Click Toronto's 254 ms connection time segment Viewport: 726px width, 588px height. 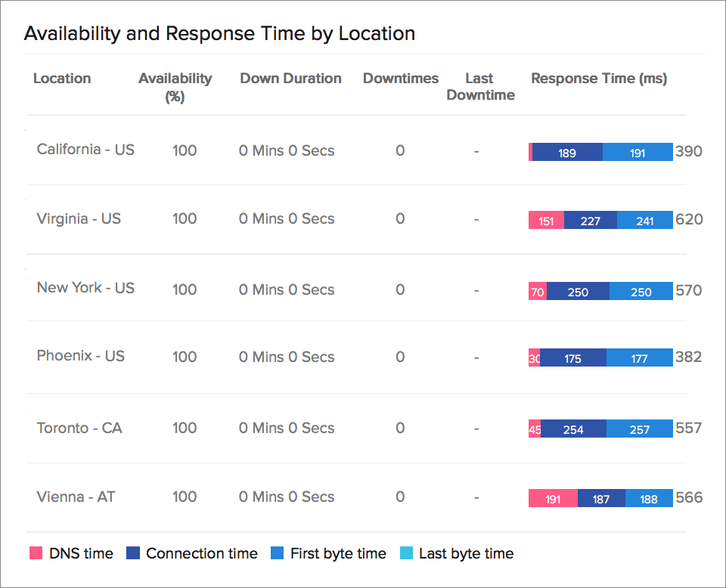pos(573,429)
